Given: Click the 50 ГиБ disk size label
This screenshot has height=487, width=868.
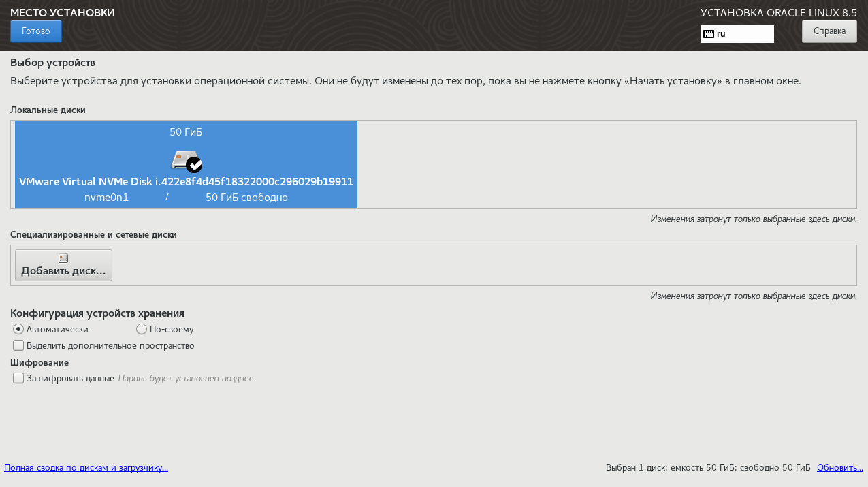Looking at the screenshot, I should click(x=186, y=132).
